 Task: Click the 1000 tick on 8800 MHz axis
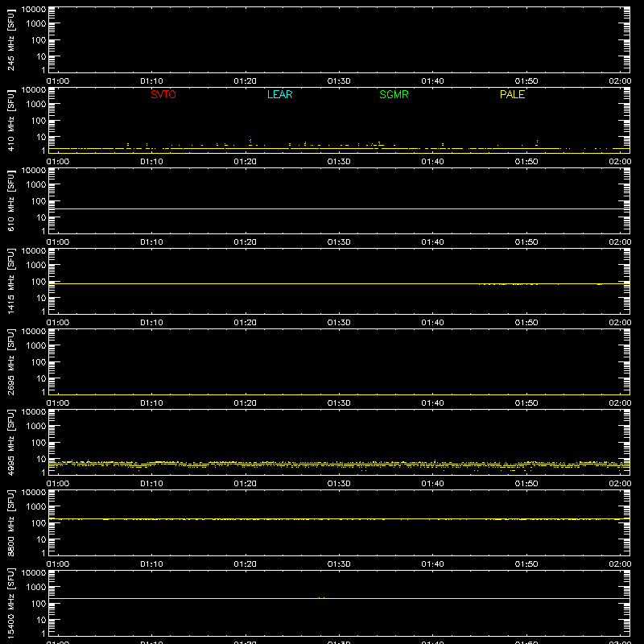[x=36, y=507]
